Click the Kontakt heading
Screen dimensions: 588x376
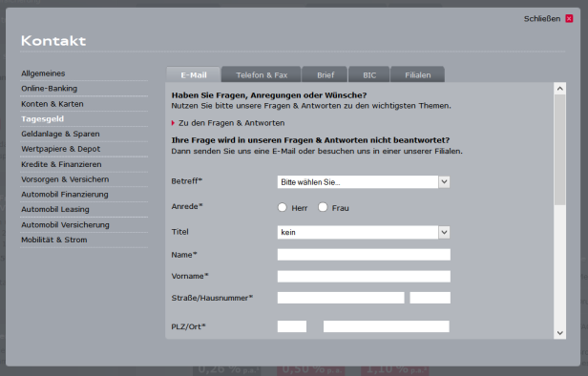click(53, 41)
